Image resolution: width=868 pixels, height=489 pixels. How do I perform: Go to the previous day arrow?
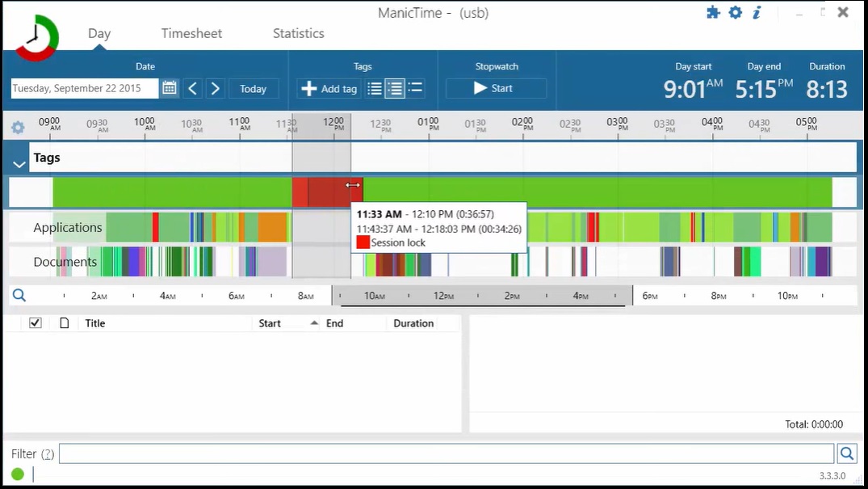click(193, 89)
